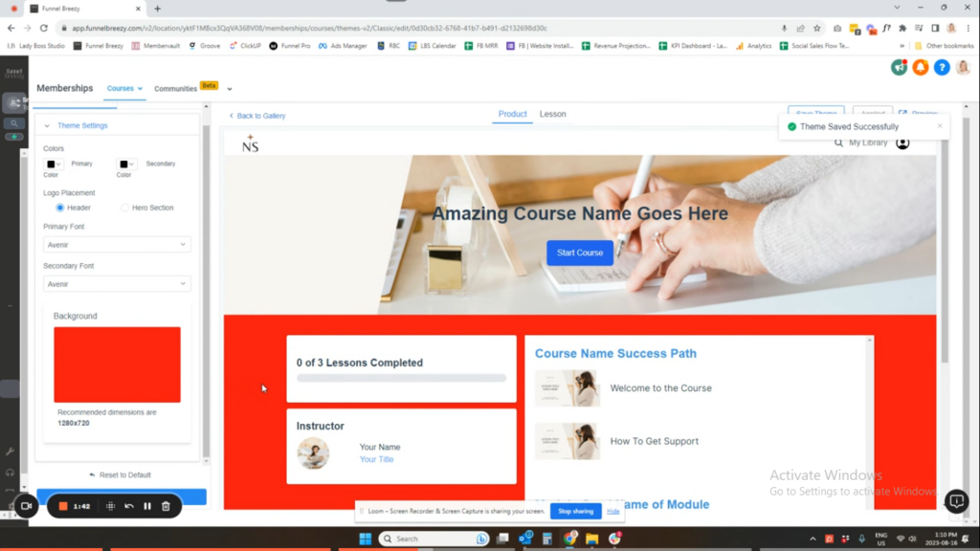Screen dimensions: 980x551
Task: Open the chat support widget icon
Action: tap(956, 501)
